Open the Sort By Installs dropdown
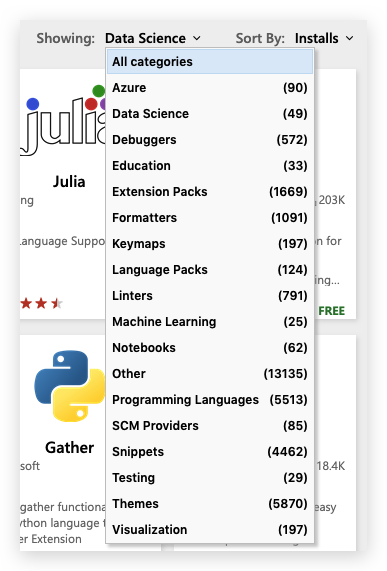 tap(324, 38)
